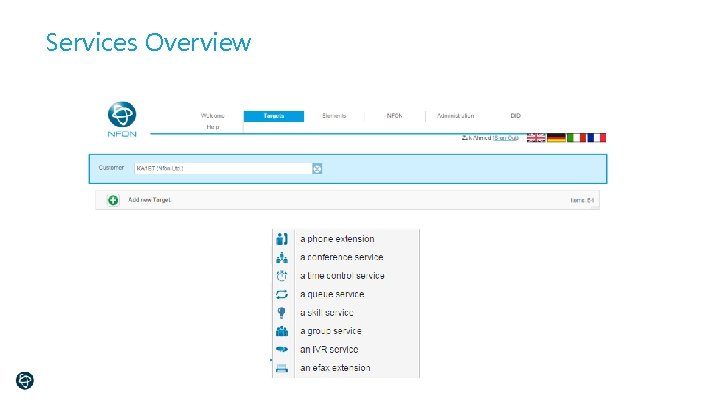The image size is (720, 405).
Task: Switch language with the German flag
Action: click(x=556, y=138)
